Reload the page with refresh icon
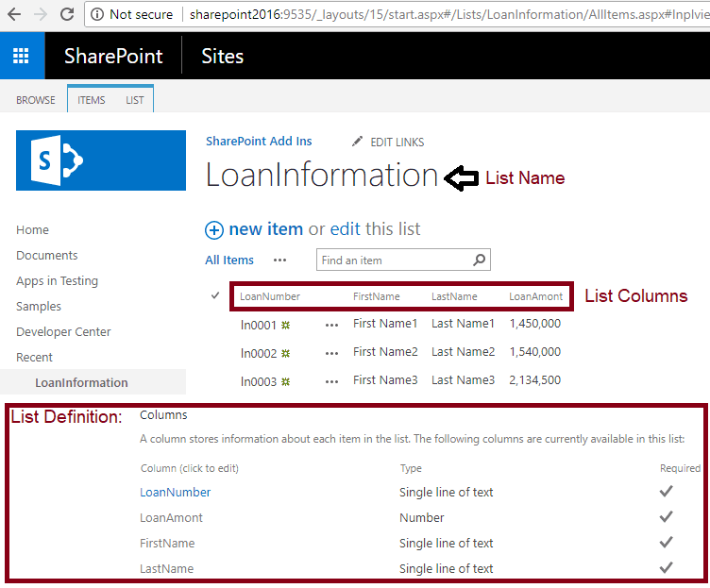Image resolution: width=710 pixels, height=588 pixels. point(67,14)
